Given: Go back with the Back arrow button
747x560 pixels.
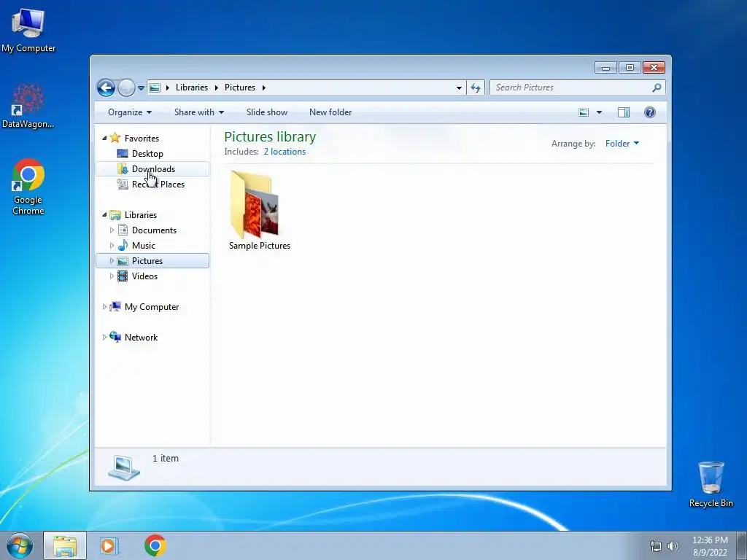Looking at the screenshot, I should [x=106, y=87].
